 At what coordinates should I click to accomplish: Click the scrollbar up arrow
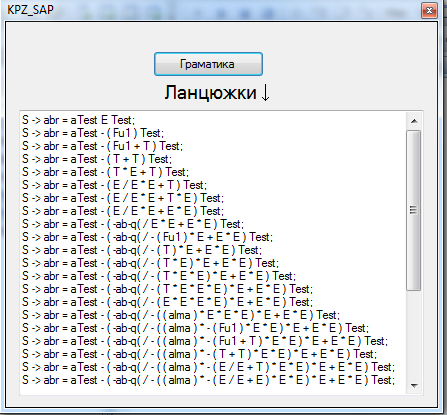(414, 121)
